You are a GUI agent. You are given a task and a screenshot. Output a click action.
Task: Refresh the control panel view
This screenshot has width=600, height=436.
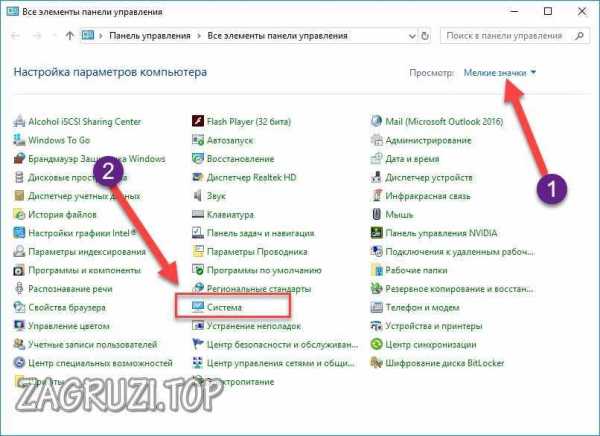pos(425,36)
